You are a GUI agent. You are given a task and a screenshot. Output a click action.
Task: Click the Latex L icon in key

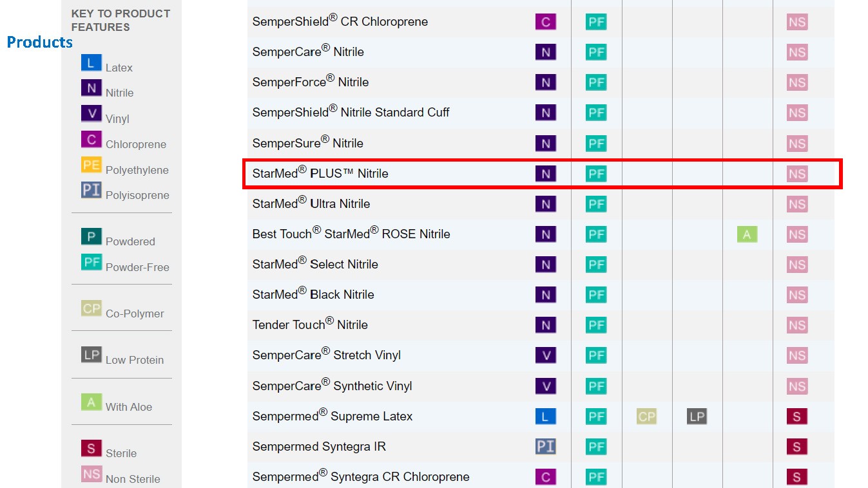(92, 62)
